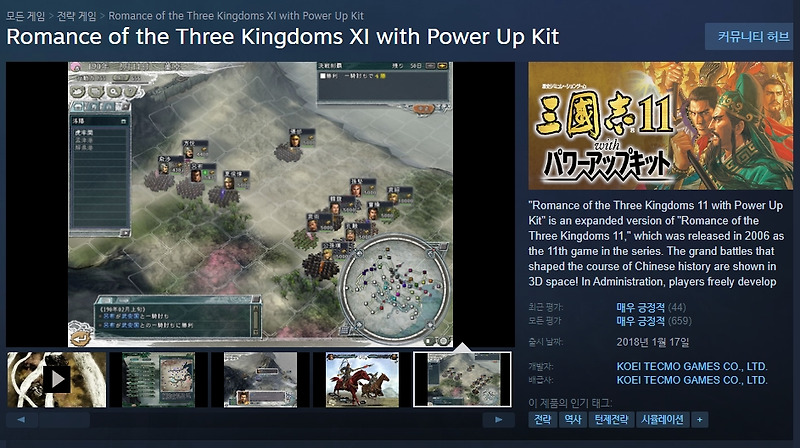Open the KOEI TECMO GAMES publisher link

click(692, 380)
